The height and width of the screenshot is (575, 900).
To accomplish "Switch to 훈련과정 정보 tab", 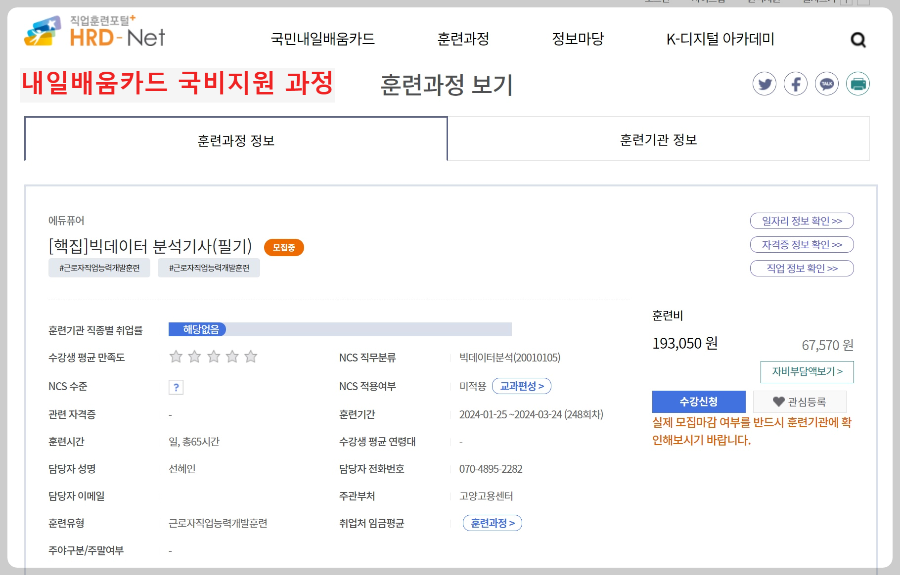I will 236,139.
